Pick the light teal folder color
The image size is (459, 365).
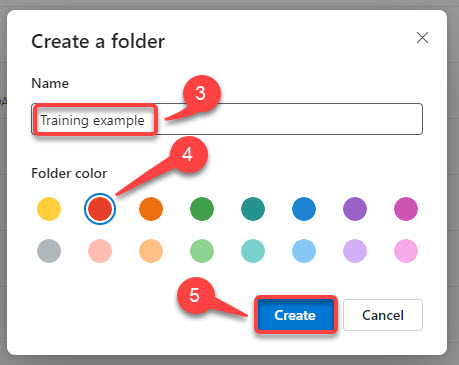[253, 251]
